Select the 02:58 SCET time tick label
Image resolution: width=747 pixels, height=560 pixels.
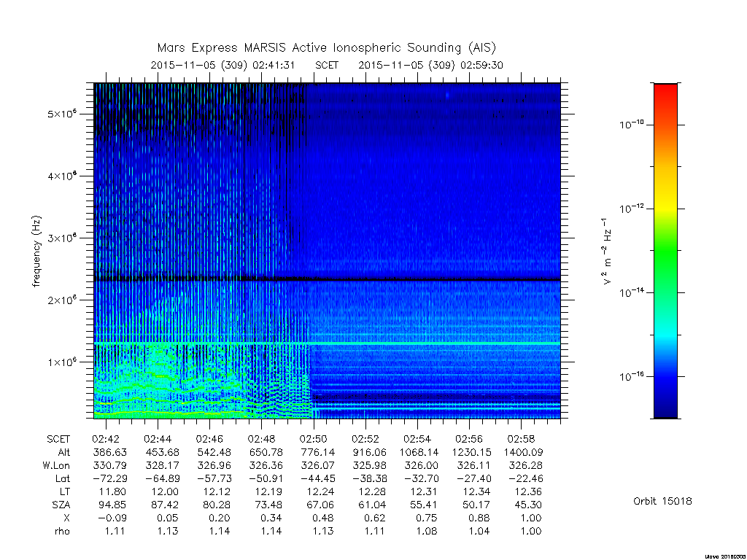[521, 438]
